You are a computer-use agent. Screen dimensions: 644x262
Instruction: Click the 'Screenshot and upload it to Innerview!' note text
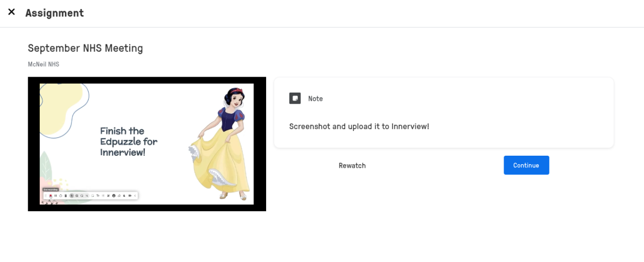pyautogui.click(x=359, y=126)
